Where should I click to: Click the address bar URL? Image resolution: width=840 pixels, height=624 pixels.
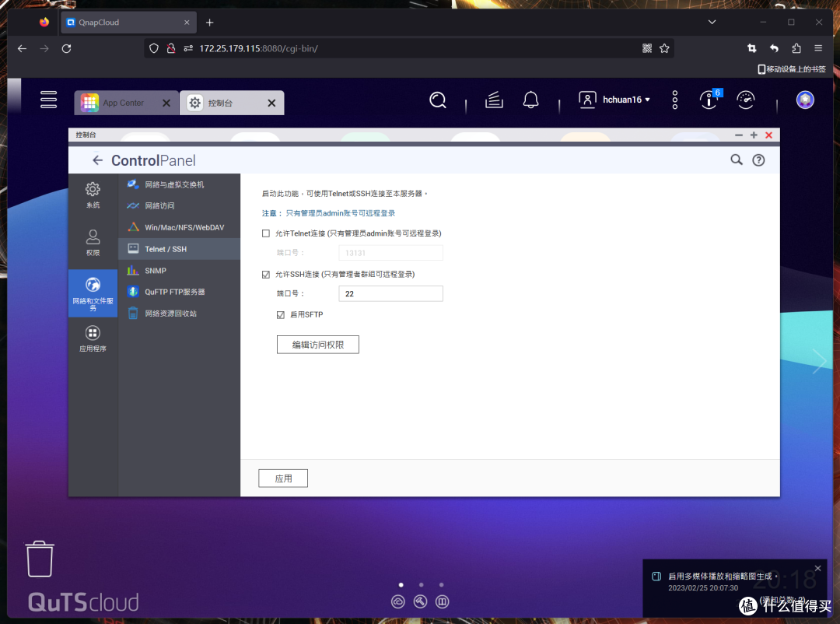(x=259, y=48)
